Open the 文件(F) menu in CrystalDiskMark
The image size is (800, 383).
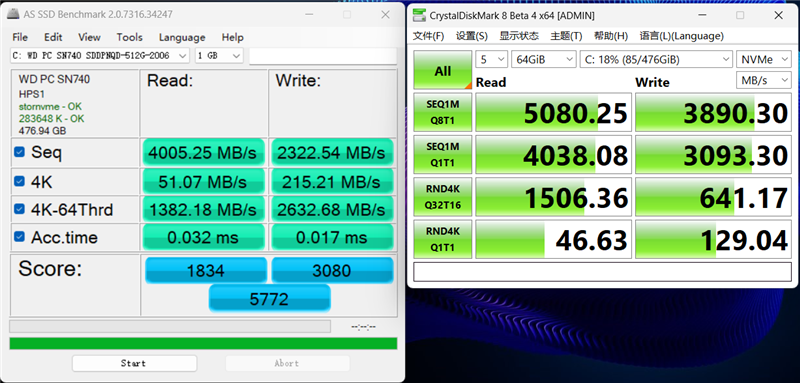click(x=429, y=36)
